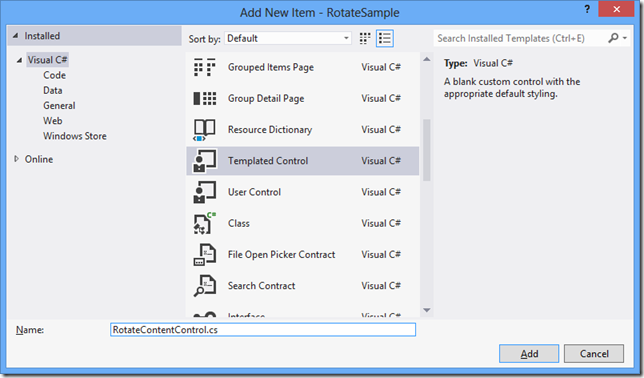
Task: Select the Code category
Action: (55, 75)
